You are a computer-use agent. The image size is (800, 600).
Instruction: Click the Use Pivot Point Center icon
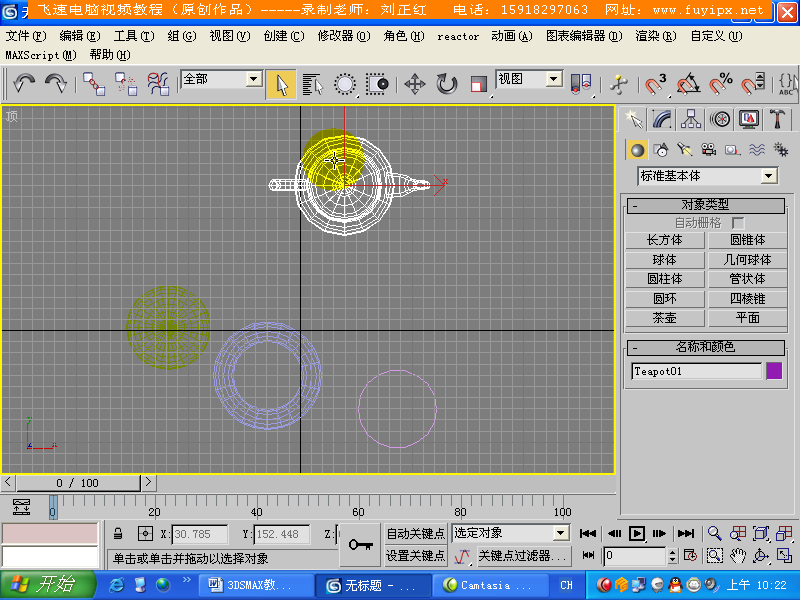coord(581,84)
